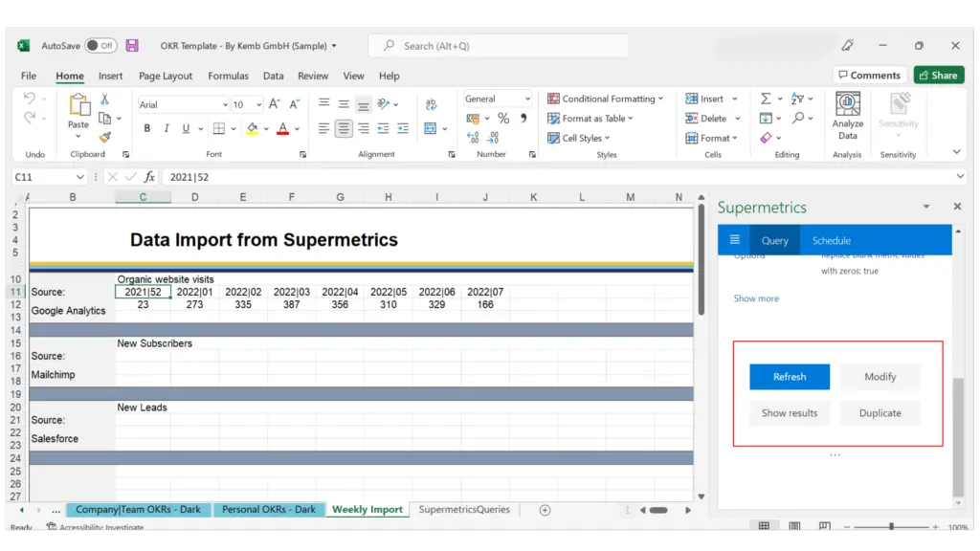The width and height of the screenshot is (980, 551).
Task: Click the AutoSum sigma icon
Action: click(766, 99)
